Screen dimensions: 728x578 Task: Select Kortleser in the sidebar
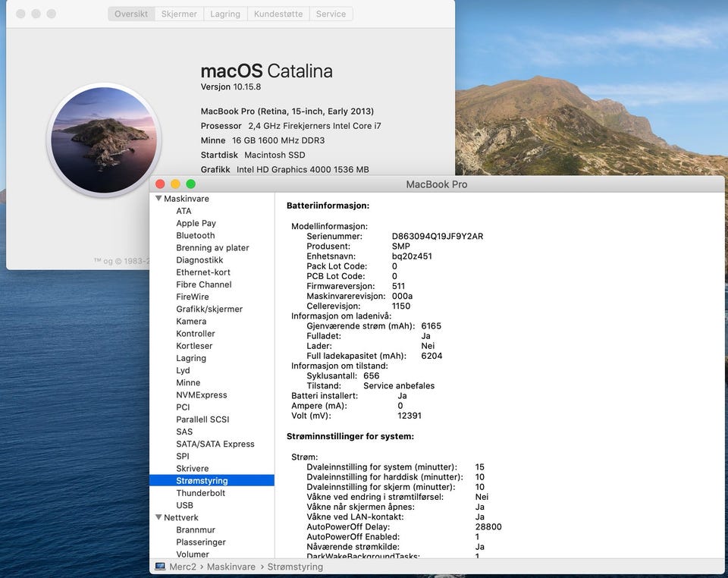(x=195, y=346)
